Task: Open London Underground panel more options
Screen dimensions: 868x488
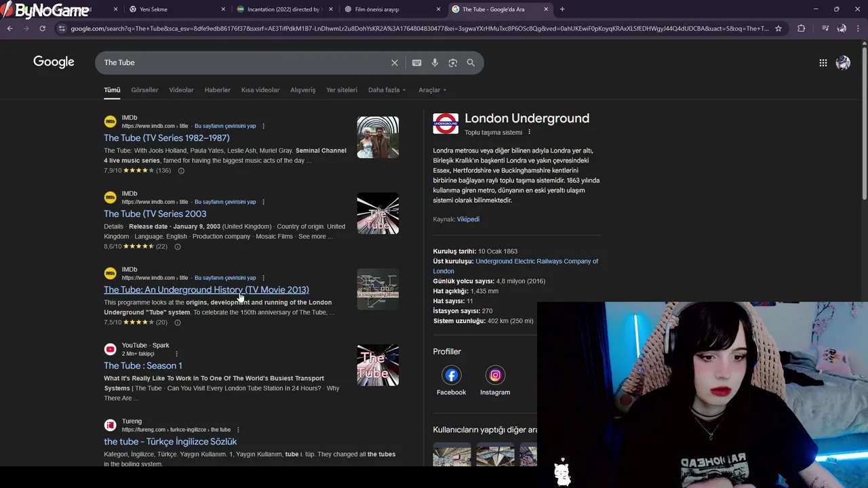Action: click(x=530, y=132)
